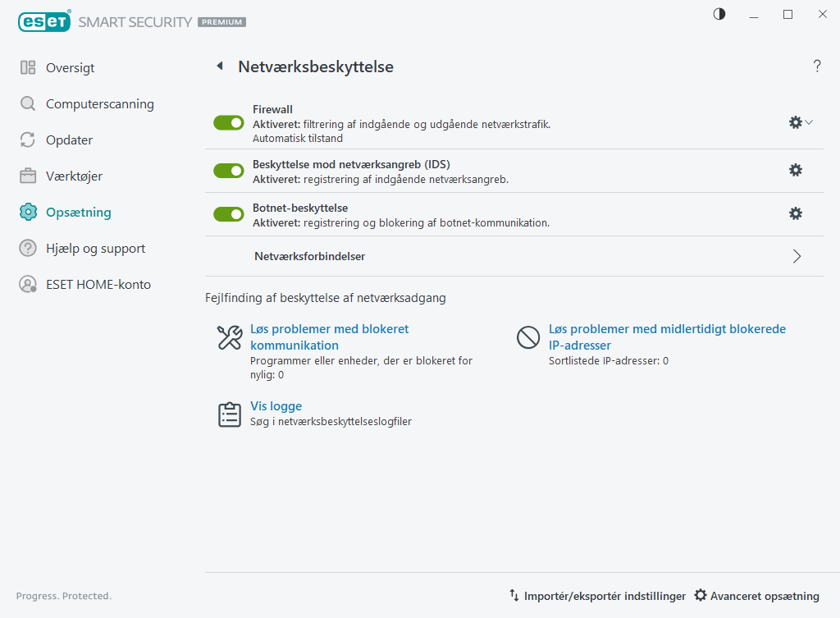Image resolution: width=840 pixels, height=618 pixels.
Task: Open Computerscanning in the sidebar
Action: point(99,104)
